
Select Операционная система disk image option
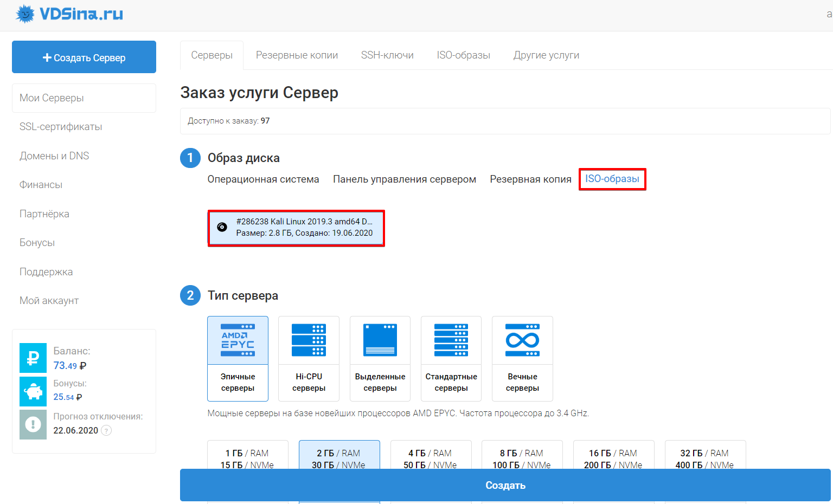point(263,179)
